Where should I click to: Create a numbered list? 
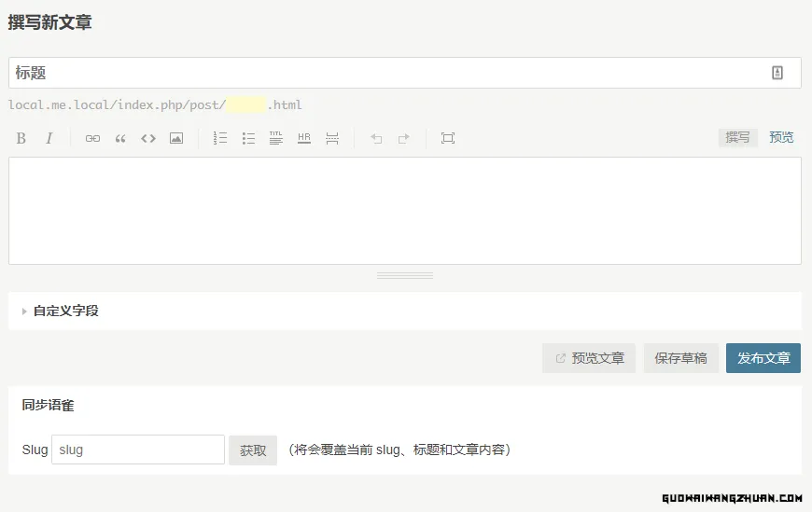pos(220,138)
